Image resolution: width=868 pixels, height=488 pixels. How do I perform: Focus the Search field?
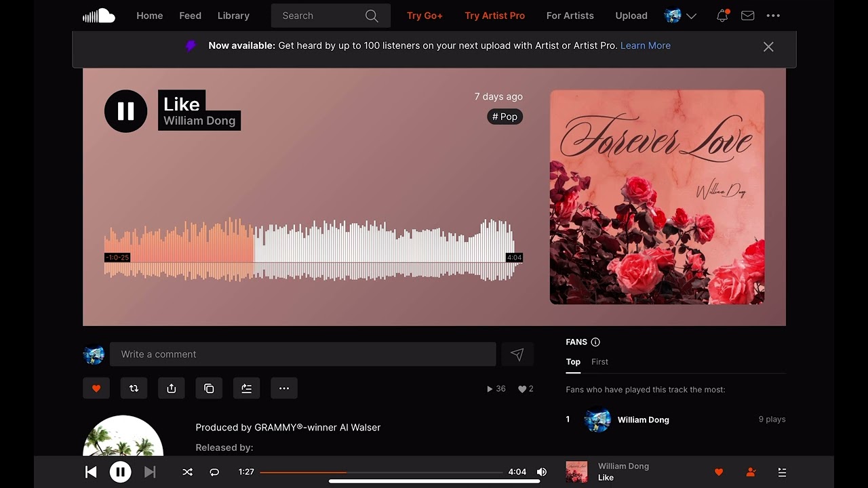pyautogui.click(x=330, y=16)
